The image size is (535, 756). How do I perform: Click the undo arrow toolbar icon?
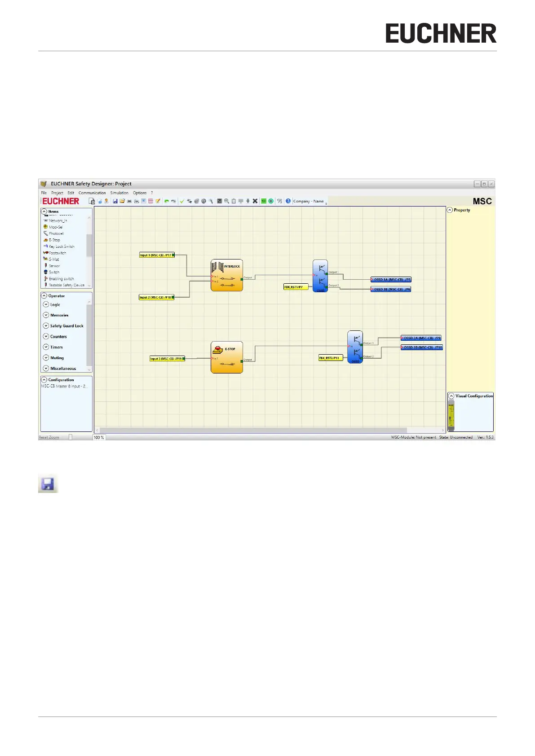(166, 201)
